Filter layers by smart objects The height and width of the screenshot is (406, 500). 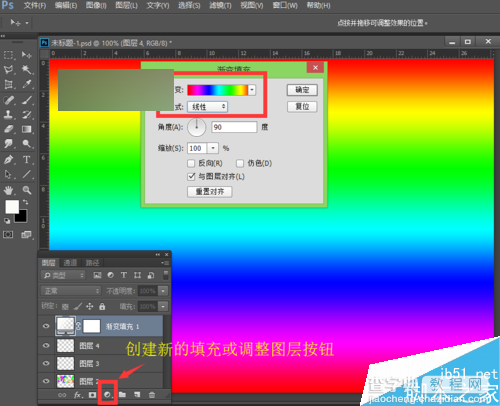click(x=151, y=275)
